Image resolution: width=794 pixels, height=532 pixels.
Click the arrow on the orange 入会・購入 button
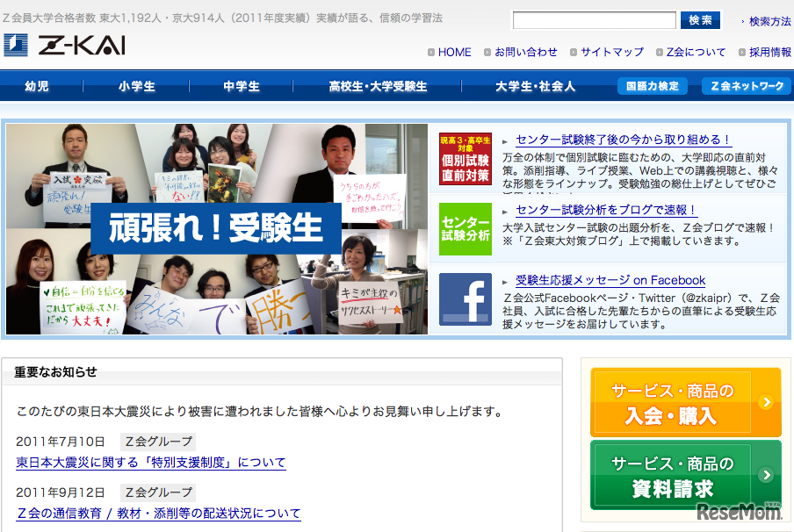click(x=765, y=402)
